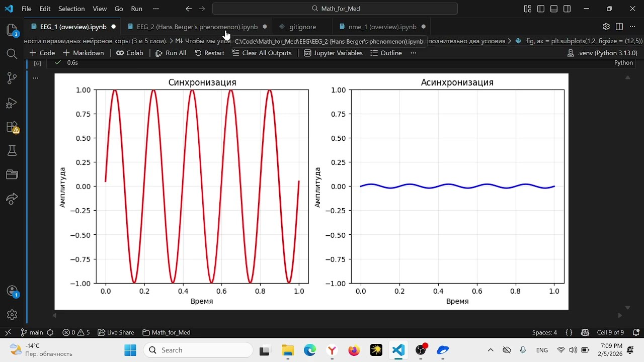
Task: Open the File menu
Action: [x=27, y=9]
